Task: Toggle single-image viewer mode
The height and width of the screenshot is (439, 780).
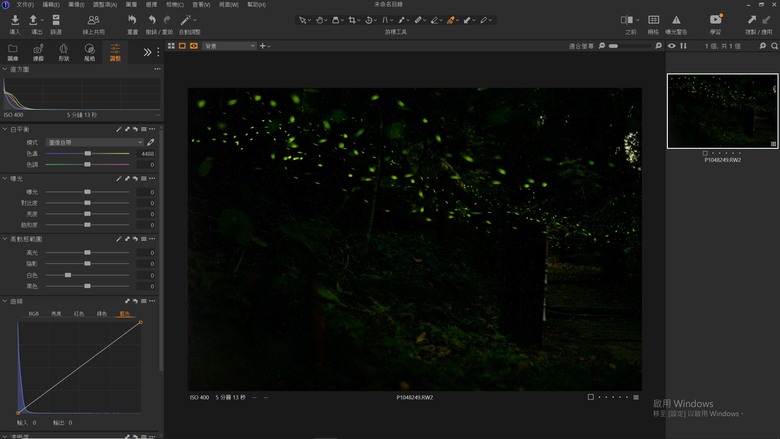Action: (x=182, y=46)
